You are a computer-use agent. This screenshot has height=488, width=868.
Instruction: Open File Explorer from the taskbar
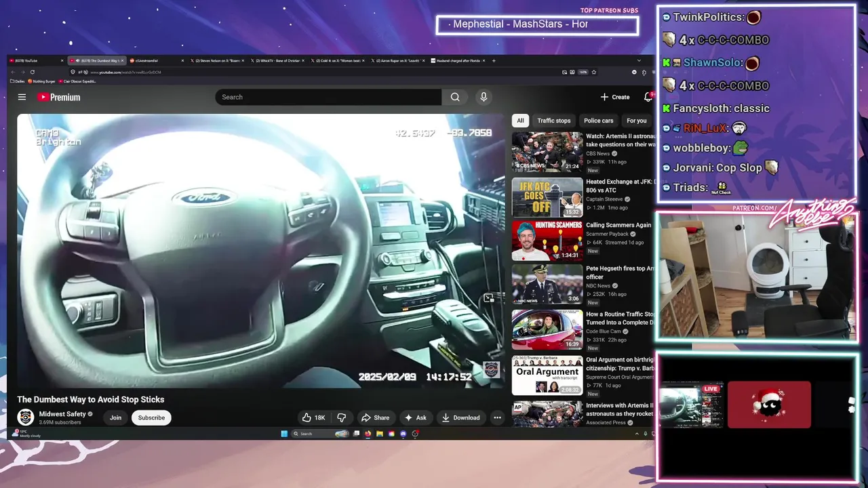(x=380, y=434)
